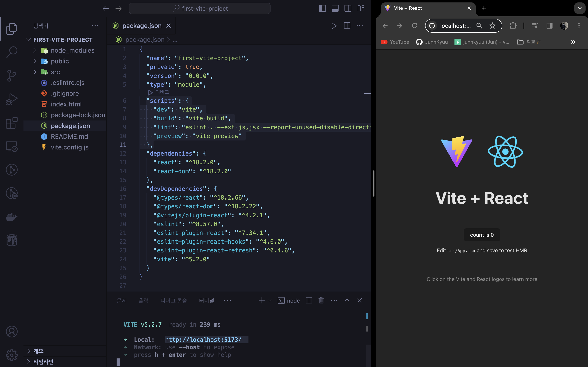Toggle the primary side bar visibility
The width and height of the screenshot is (588, 367).
(x=322, y=9)
